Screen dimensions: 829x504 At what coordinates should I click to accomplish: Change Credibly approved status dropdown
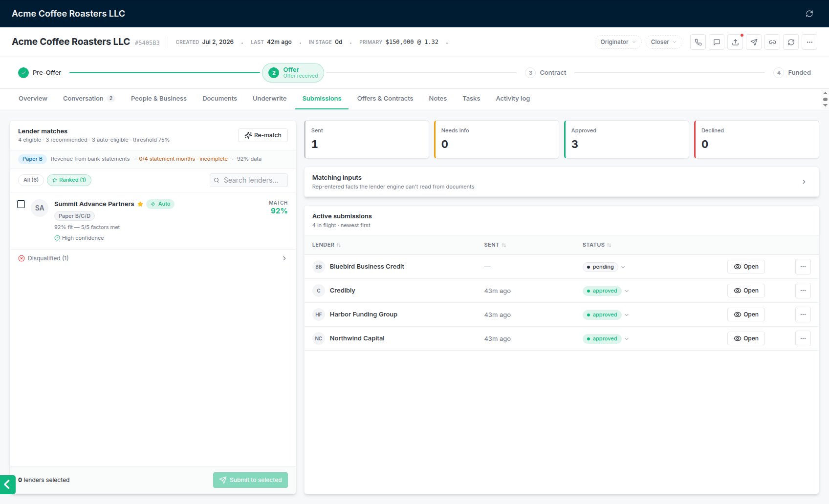pyautogui.click(x=606, y=291)
